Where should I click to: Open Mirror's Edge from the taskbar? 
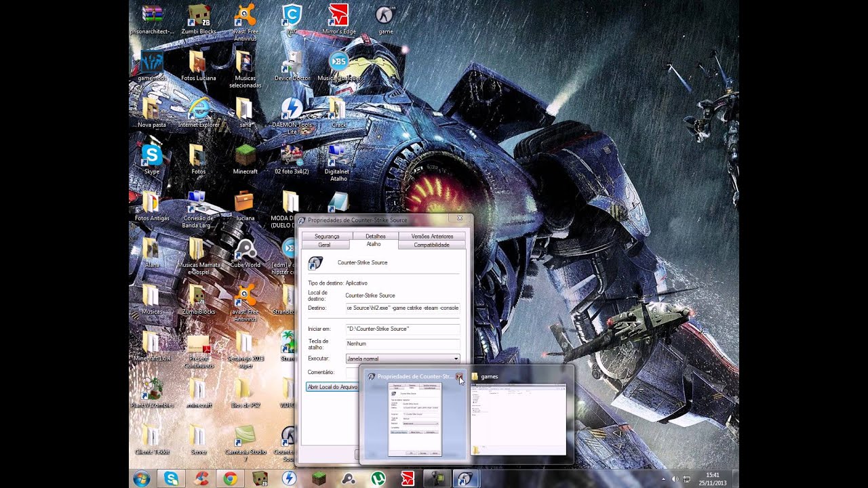[407, 479]
